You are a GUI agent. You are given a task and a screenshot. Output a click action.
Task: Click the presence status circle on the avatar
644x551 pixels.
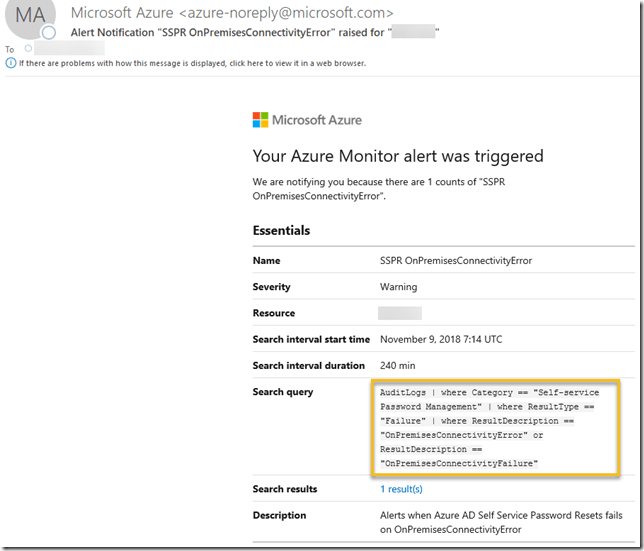click(x=49, y=33)
